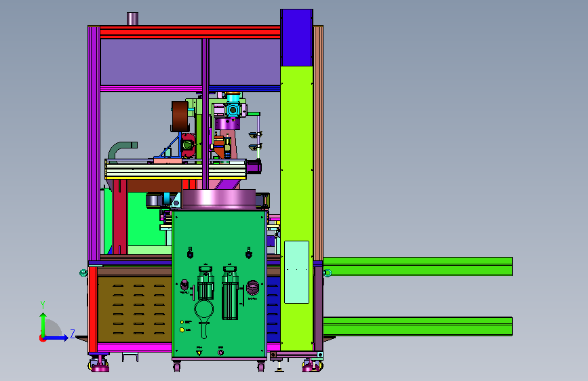This screenshot has width=588, height=381.
Task: Select the lower green horizontal beam on right
Action: 418,326
